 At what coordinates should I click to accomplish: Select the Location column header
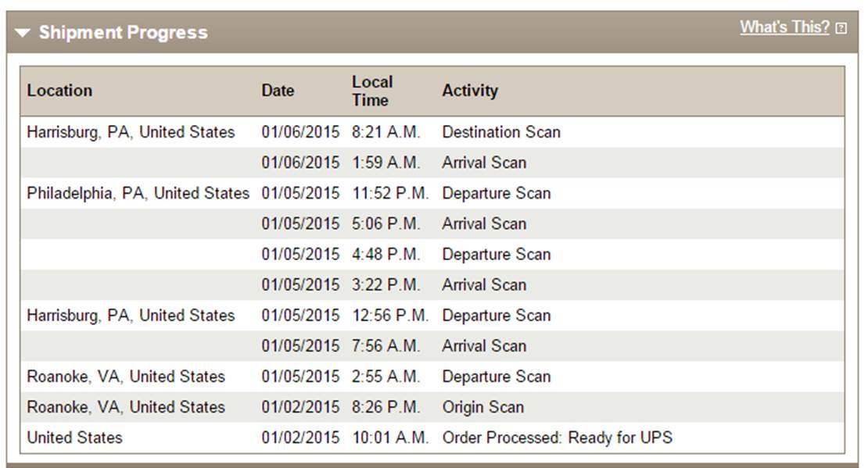[x=59, y=90]
